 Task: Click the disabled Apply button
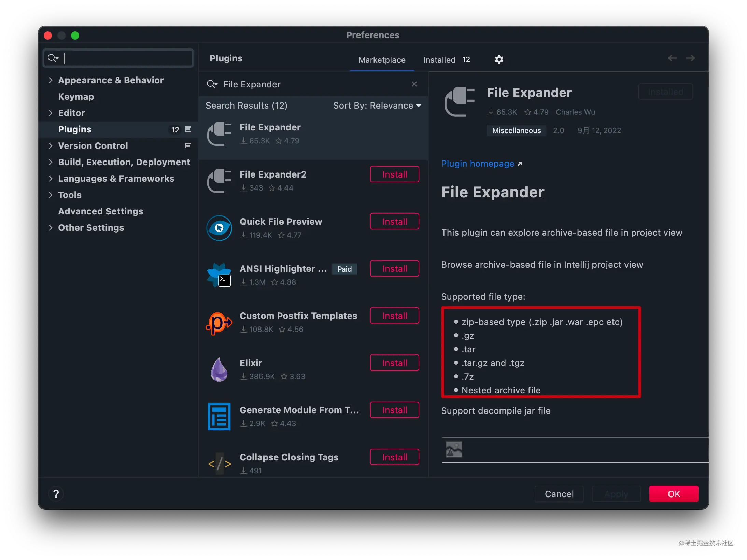[x=616, y=494]
